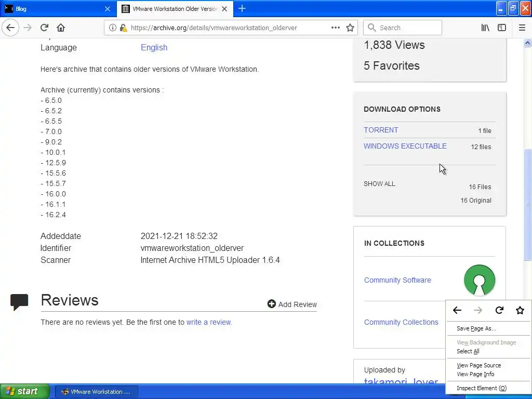Click the vertical scrollbar thumb

click(527, 205)
